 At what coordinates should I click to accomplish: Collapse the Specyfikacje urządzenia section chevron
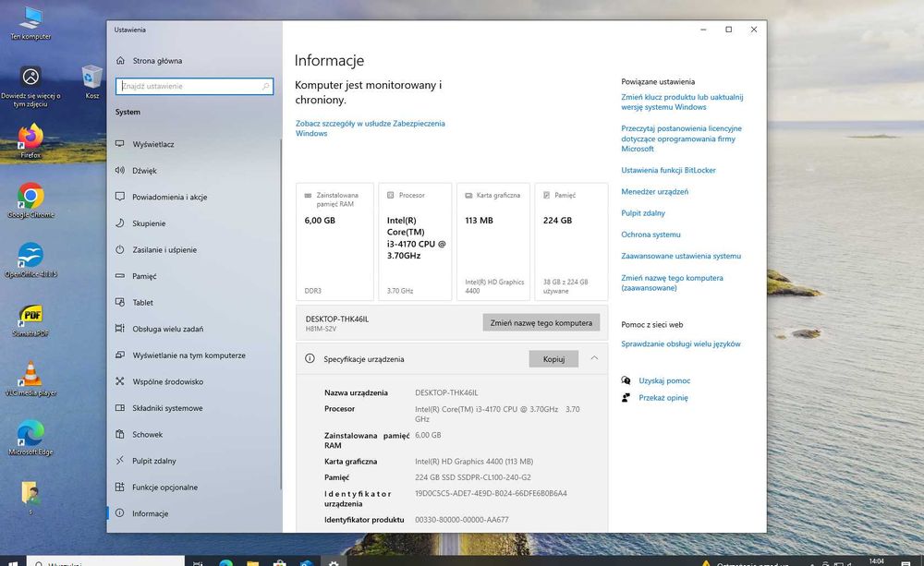(594, 358)
